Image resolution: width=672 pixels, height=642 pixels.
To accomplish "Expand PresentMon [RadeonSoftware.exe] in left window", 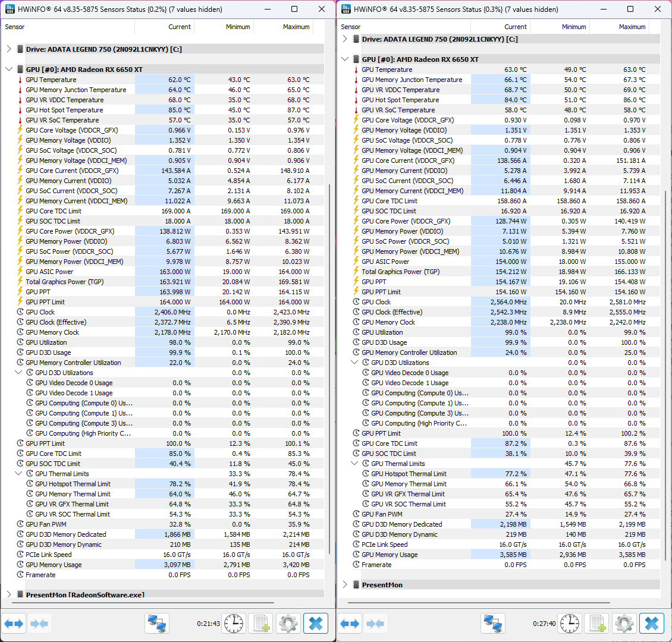I will pos(8,594).
